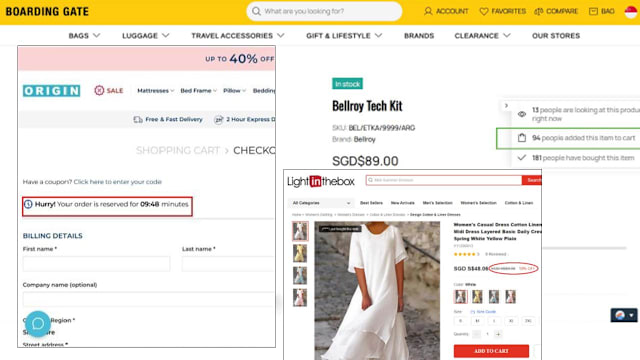Open the Size Guide link

486,311
